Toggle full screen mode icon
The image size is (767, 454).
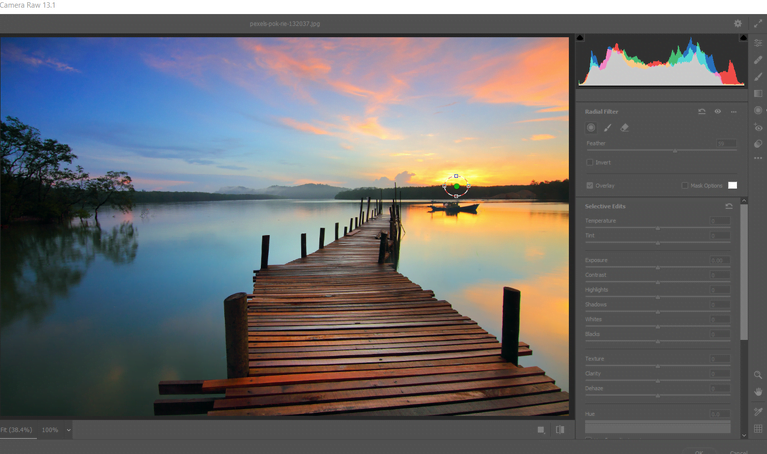pos(758,23)
